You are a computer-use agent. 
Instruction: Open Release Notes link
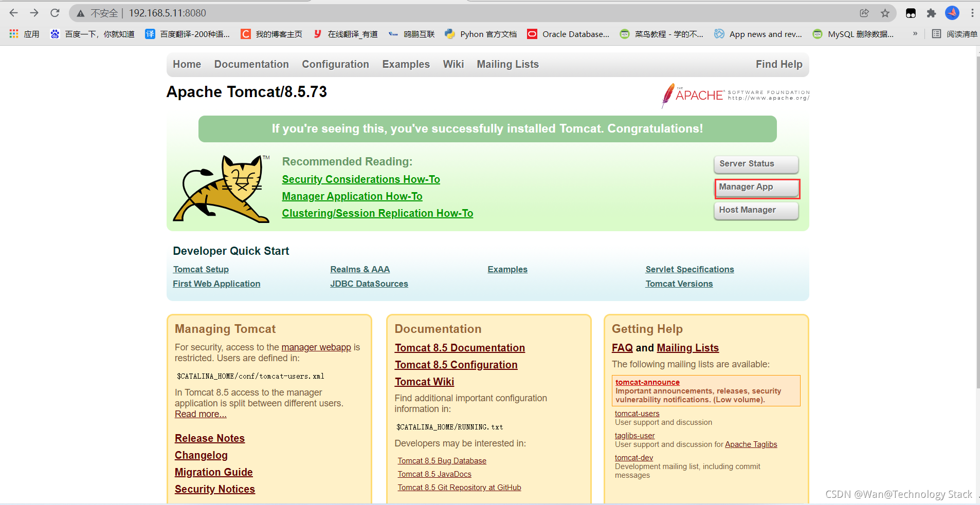[210, 438]
